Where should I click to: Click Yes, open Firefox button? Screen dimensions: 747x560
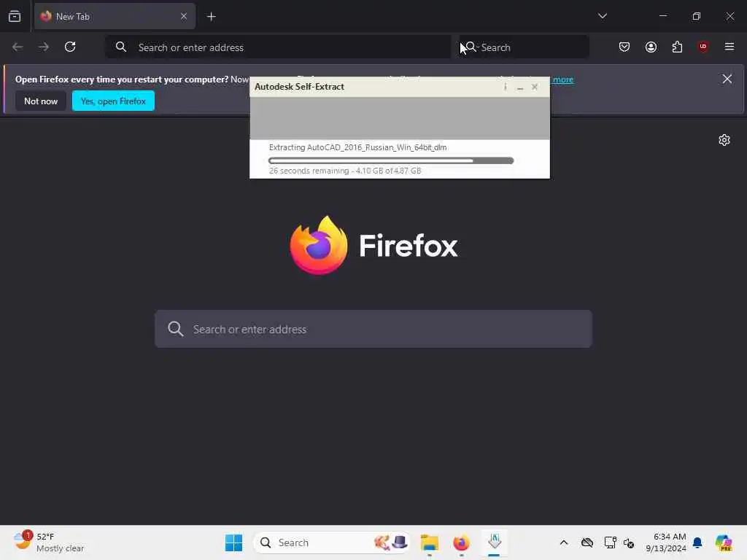coord(113,101)
